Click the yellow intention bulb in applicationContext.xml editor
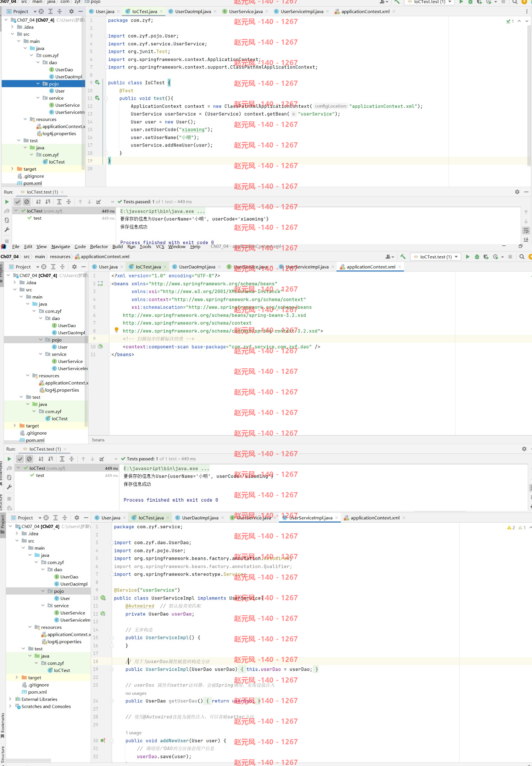Viewport: 532px width, 766px height. (116, 330)
